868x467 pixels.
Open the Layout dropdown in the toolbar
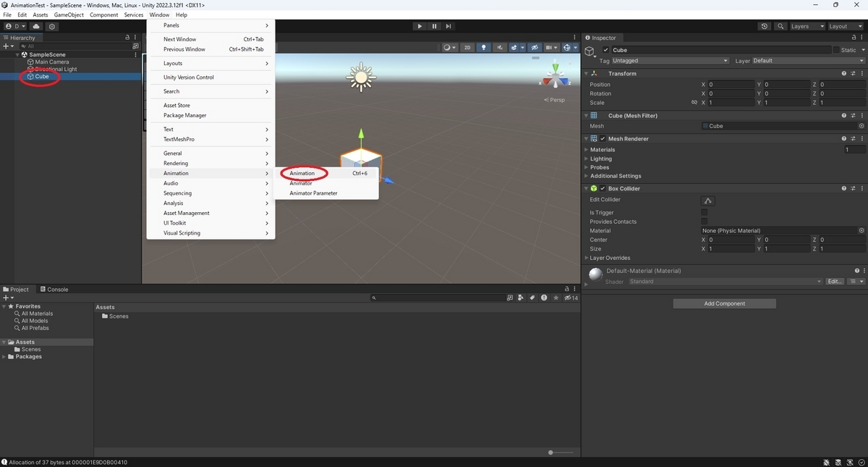click(845, 26)
